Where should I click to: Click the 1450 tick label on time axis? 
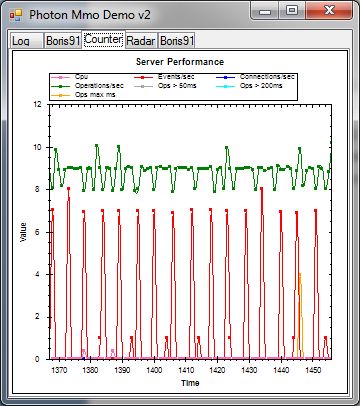coord(313,370)
